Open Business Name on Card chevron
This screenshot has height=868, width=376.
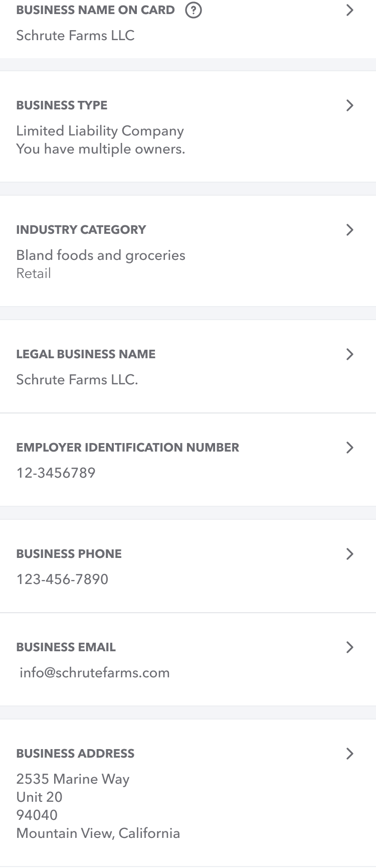(350, 10)
